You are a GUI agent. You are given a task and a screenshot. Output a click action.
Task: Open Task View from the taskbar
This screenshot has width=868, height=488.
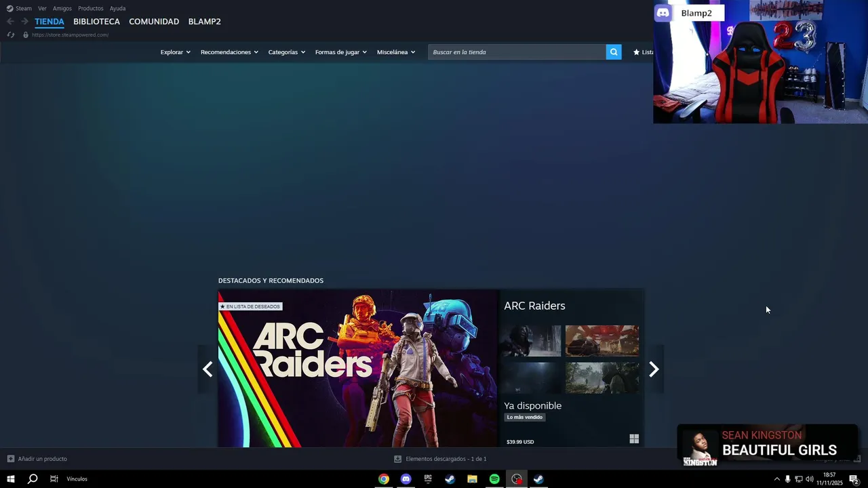[x=54, y=479]
